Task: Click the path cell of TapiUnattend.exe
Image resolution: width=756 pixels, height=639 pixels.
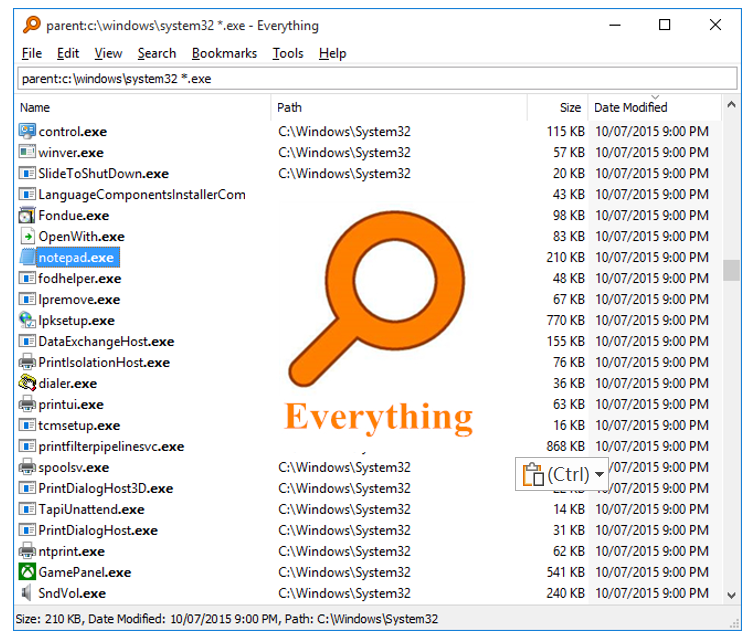Action: [344, 509]
